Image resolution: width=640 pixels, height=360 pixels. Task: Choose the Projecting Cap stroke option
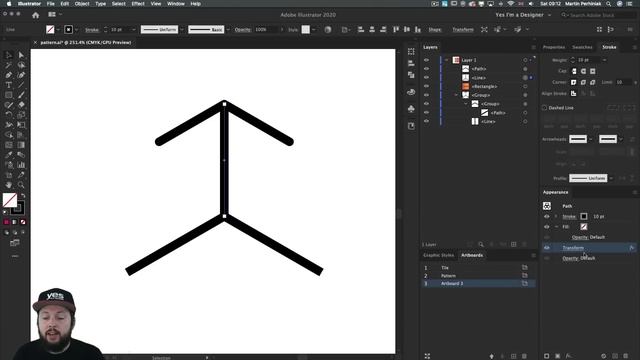click(x=592, y=71)
